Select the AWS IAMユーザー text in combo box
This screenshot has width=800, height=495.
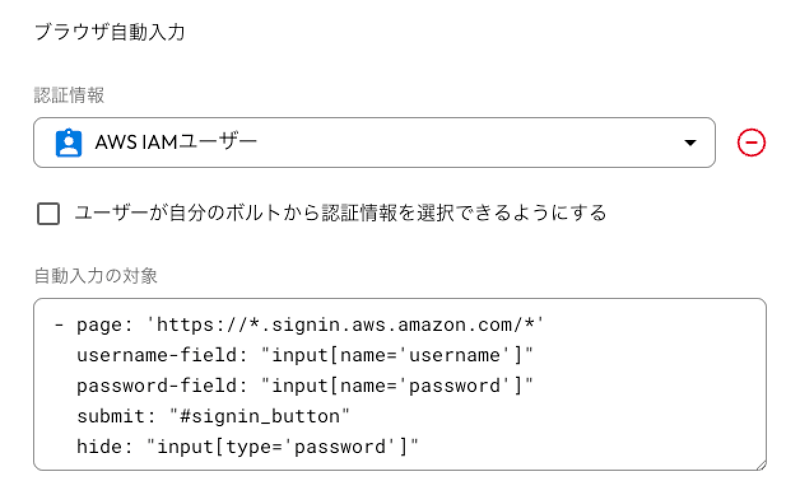pos(176,142)
